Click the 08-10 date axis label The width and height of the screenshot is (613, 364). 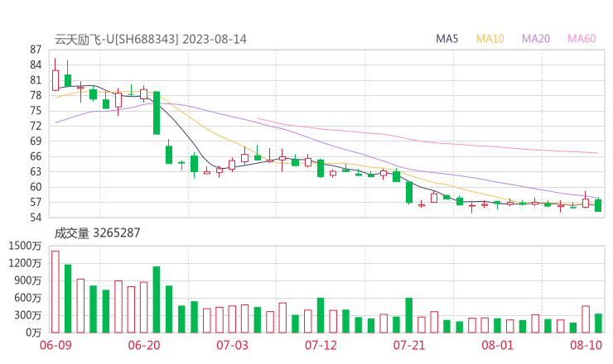tap(586, 345)
